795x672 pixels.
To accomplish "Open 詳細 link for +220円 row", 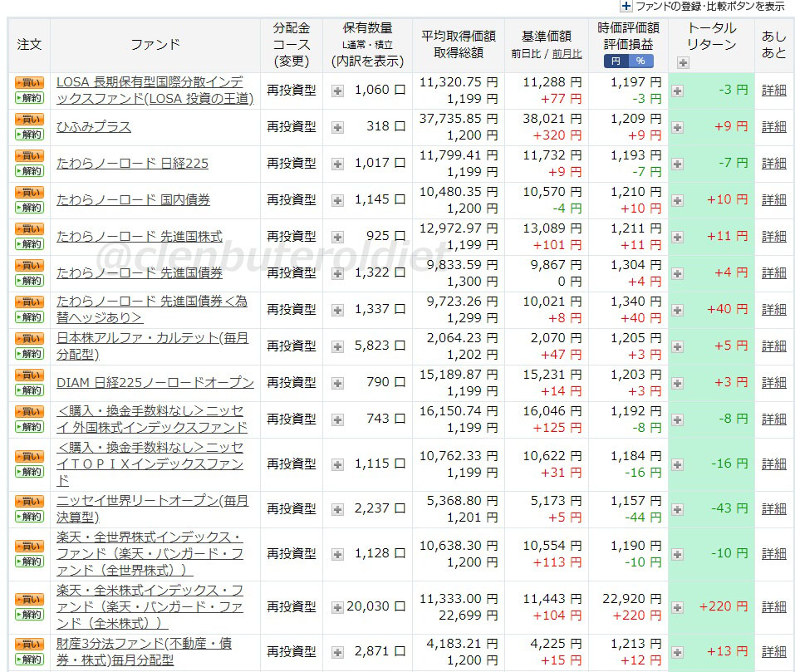I will click(x=773, y=606).
